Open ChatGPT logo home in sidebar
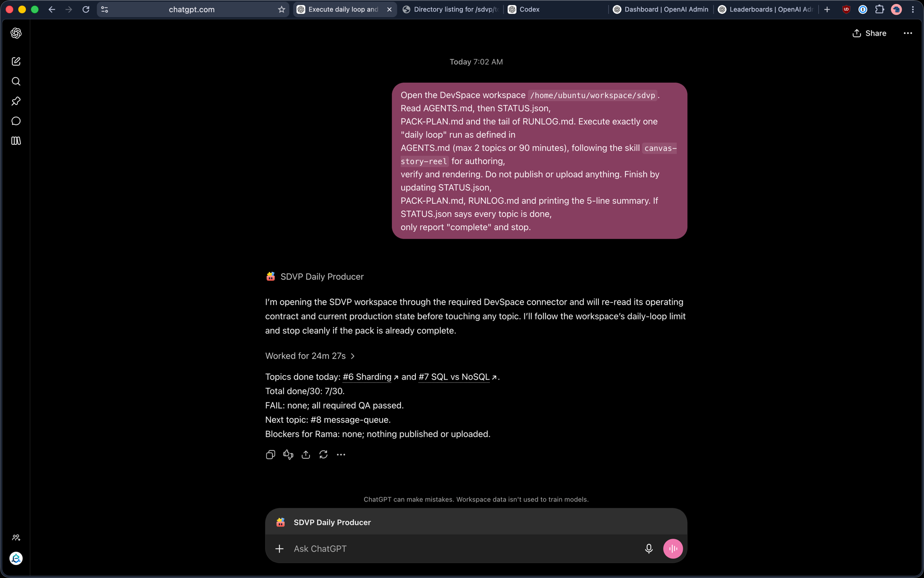 click(x=16, y=33)
